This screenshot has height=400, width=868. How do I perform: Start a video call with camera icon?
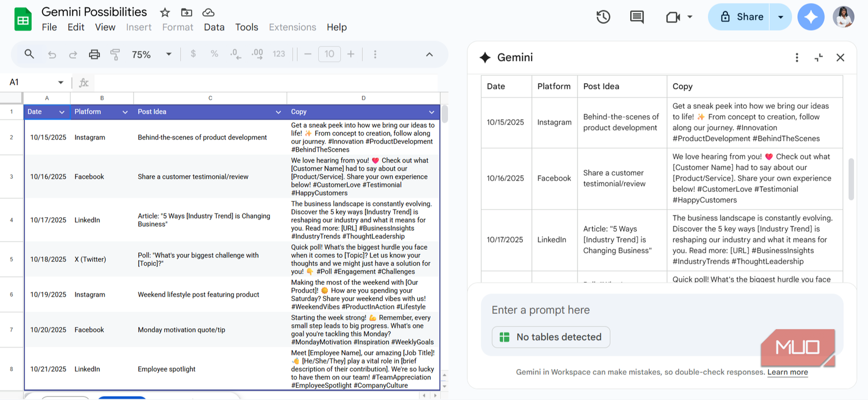click(673, 17)
